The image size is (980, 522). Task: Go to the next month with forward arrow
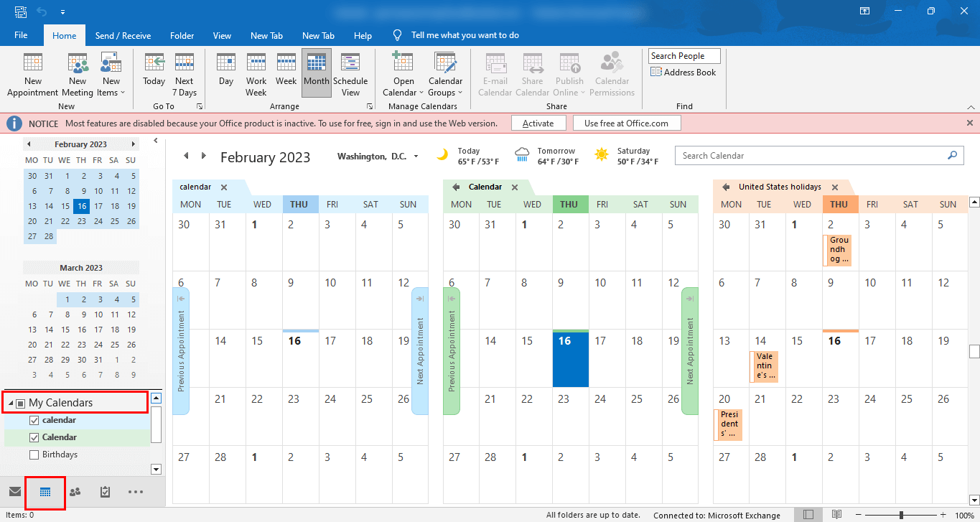click(204, 156)
